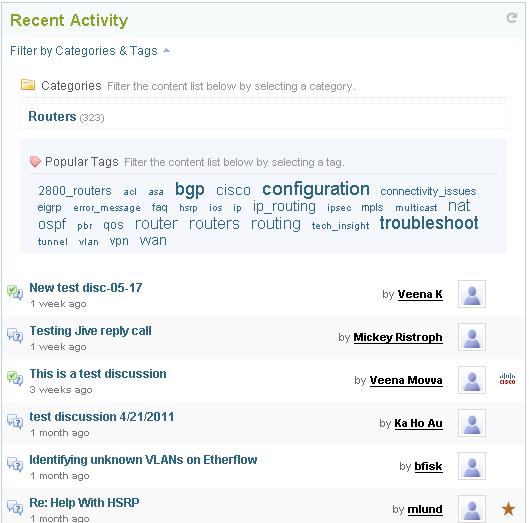Filter by the ip_routing tag
The image size is (529, 523).
pos(284,207)
